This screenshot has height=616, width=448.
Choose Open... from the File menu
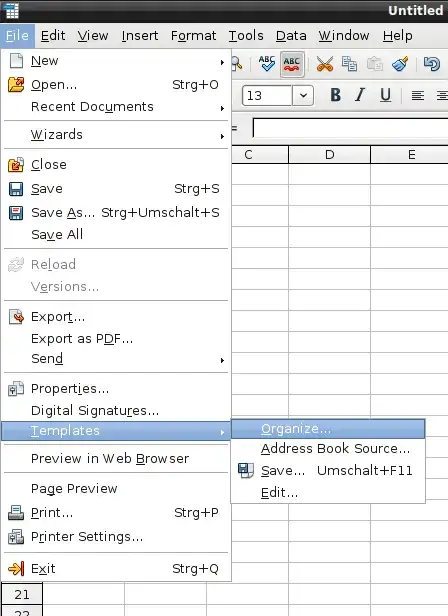(x=116, y=84)
